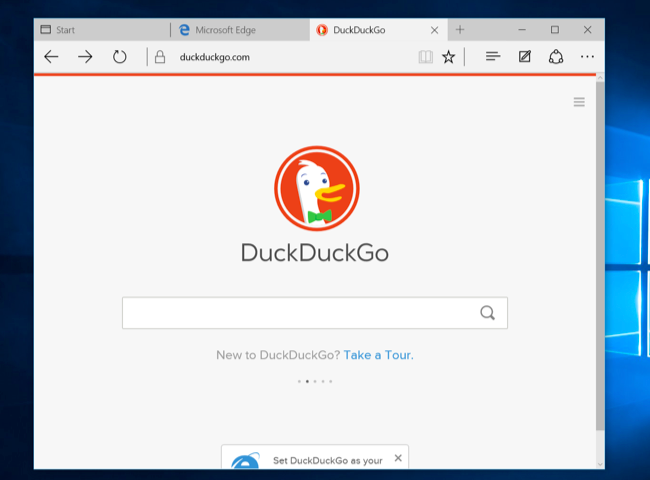Click inside the DuckDuckGo search box
650x480 pixels.
[298, 313]
